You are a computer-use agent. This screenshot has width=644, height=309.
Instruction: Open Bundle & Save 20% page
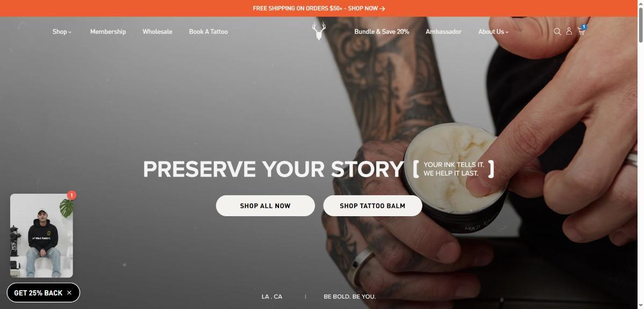pyautogui.click(x=382, y=32)
